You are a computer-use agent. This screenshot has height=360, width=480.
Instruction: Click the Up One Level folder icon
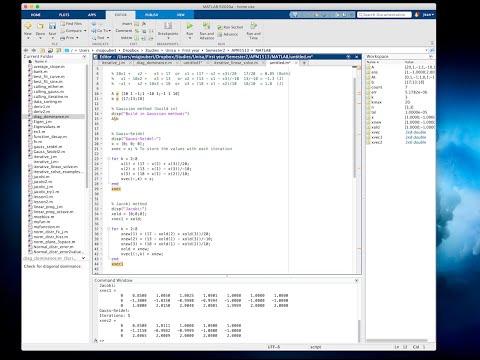(42, 50)
